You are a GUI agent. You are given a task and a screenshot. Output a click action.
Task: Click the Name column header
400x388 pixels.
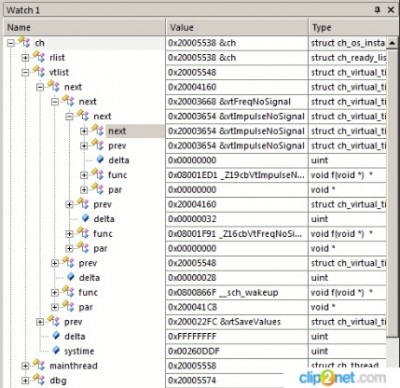click(84, 27)
